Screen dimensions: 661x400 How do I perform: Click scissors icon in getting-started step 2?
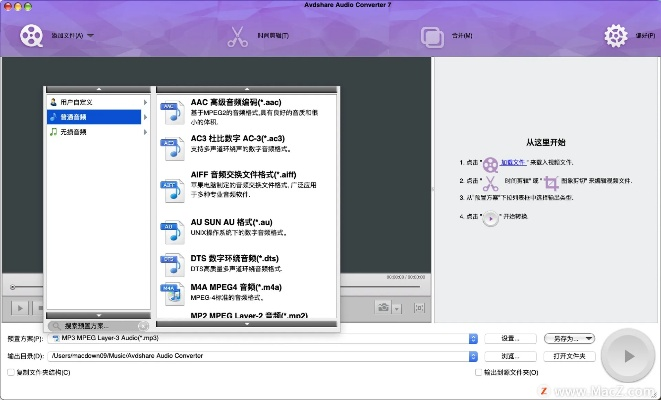pos(490,183)
